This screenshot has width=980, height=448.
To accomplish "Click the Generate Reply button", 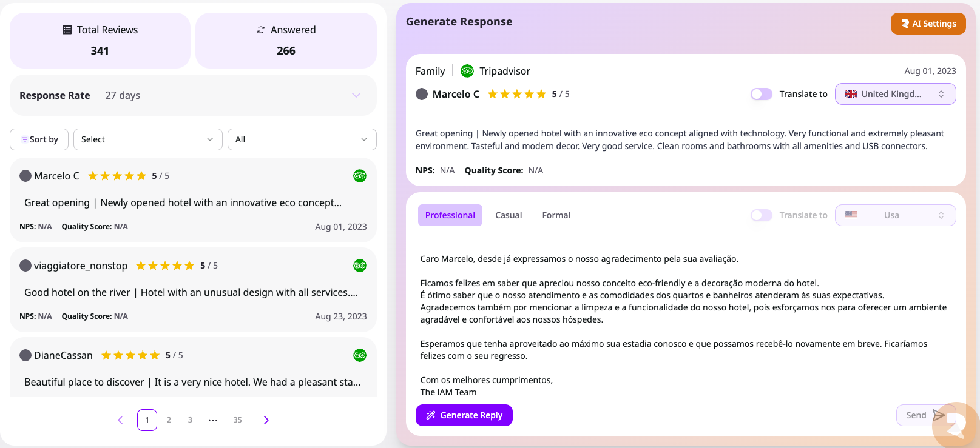I will coord(464,415).
